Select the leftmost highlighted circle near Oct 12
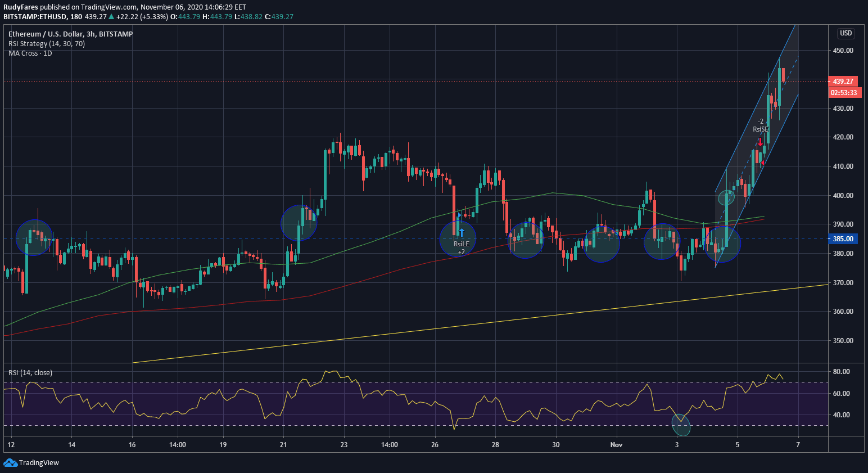Viewport: 868px width, 473px height. 34,237
